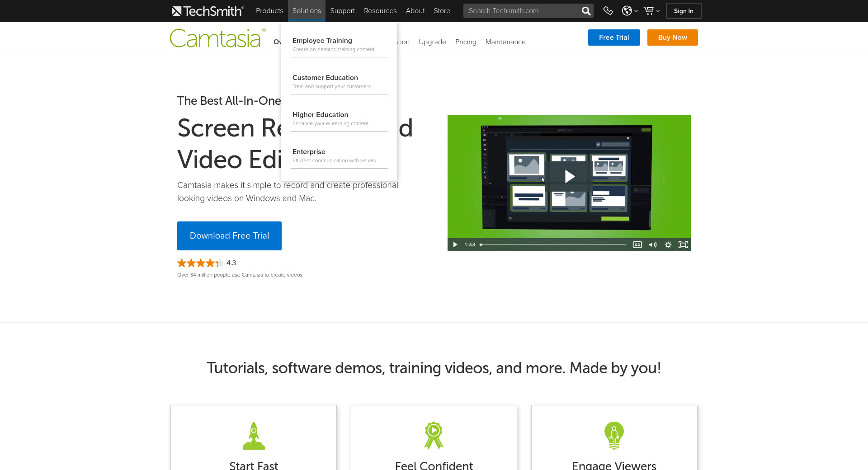Image resolution: width=868 pixels, height=470 pixels.
Task: Click the search magnifier icon
Action: (586, 11)
